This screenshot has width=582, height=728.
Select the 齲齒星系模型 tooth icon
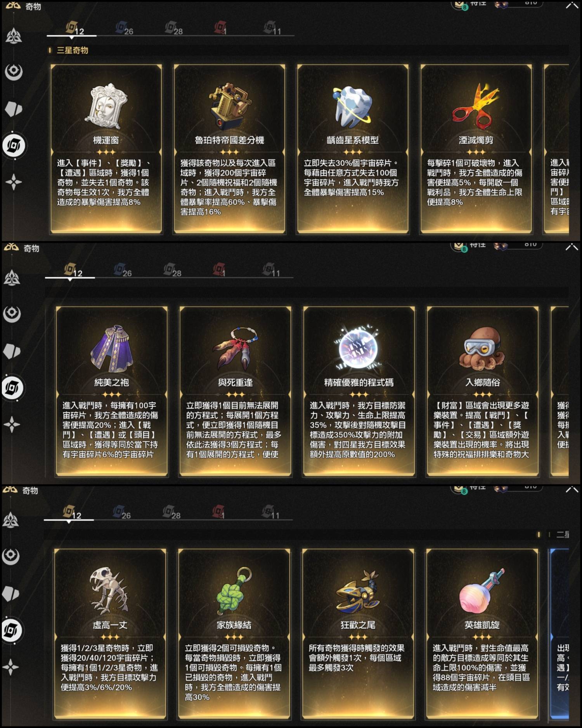(x=352, y=106)
